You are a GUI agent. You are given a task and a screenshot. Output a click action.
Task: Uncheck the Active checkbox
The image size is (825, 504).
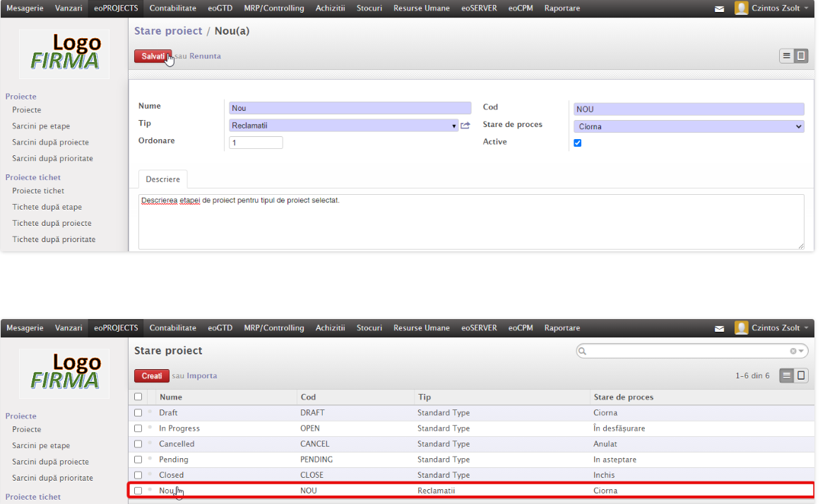pos(578,143)
